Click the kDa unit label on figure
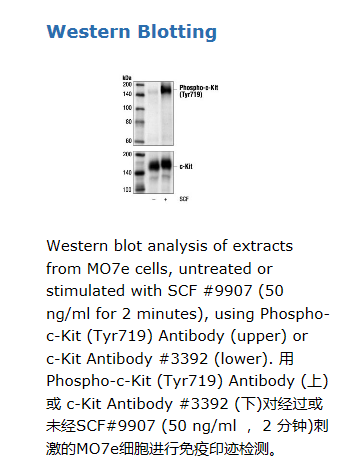This screenshot has width=360, height=475. [127, 78]
